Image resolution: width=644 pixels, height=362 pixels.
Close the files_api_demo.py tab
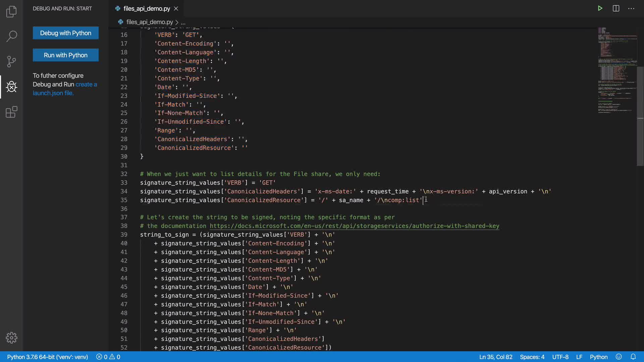coord(176,9)
